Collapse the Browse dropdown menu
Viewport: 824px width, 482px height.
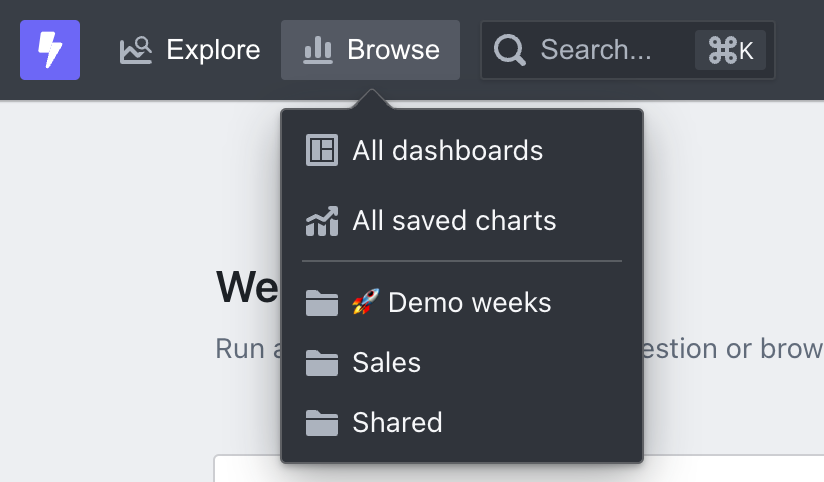click(370, 50)
